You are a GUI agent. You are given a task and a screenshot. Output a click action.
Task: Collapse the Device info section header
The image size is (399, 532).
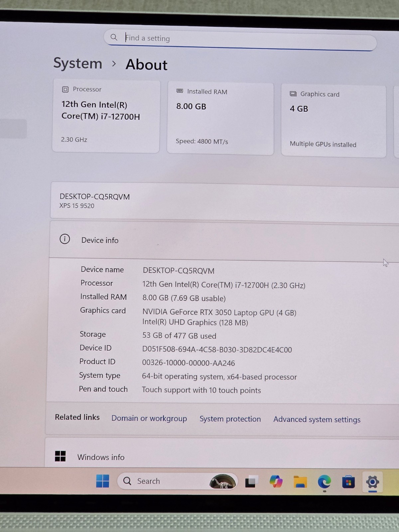click(224, 241)
